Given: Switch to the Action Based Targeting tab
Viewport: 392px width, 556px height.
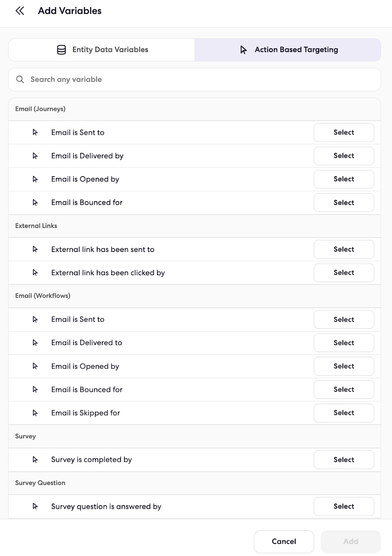Looking at the screenshot, I should (288, 50).
